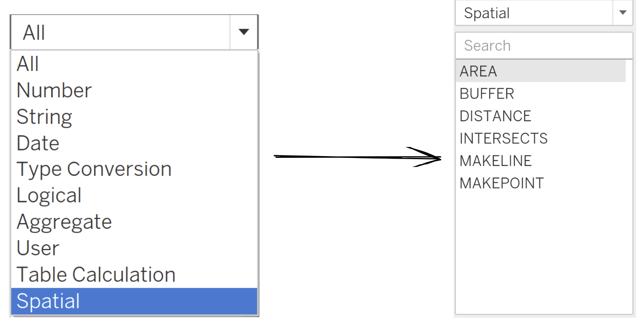Image resolution: width=644 pixels, height=330 pixels.
Task: Pick String in the dropdown list
Action: click(x=44, y=117)
